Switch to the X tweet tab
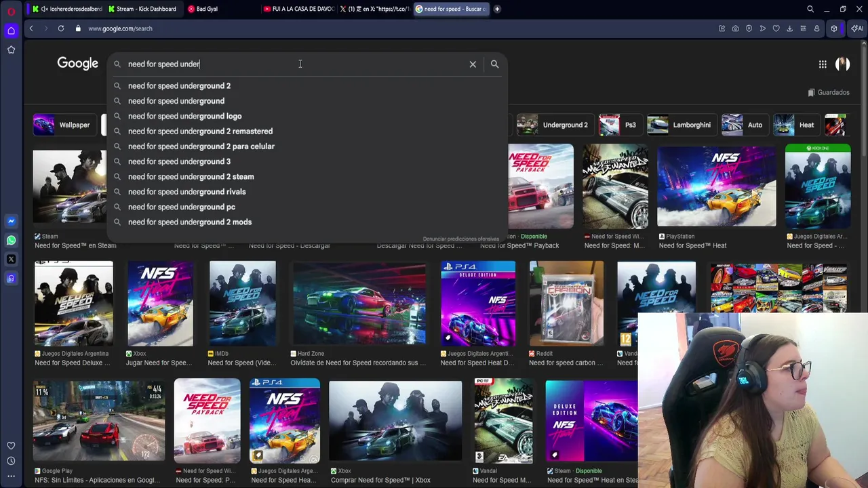The height and width of the screenshot is (488, 868). point(374,9)
